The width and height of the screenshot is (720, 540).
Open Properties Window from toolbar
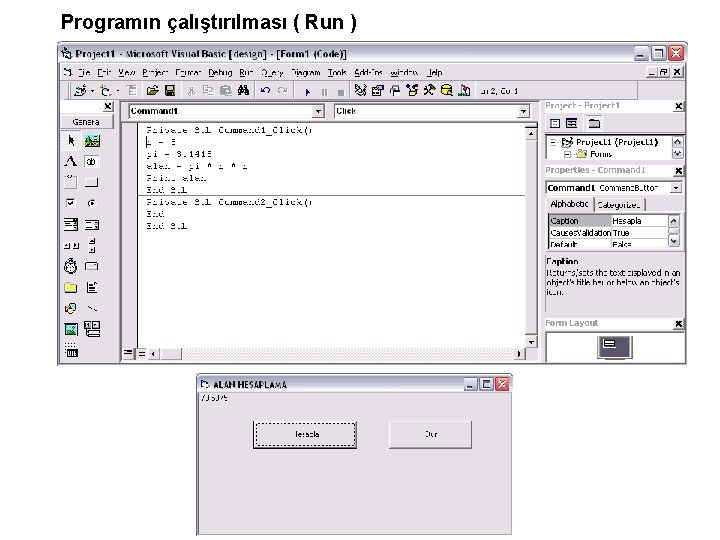(x=377, y=90)
